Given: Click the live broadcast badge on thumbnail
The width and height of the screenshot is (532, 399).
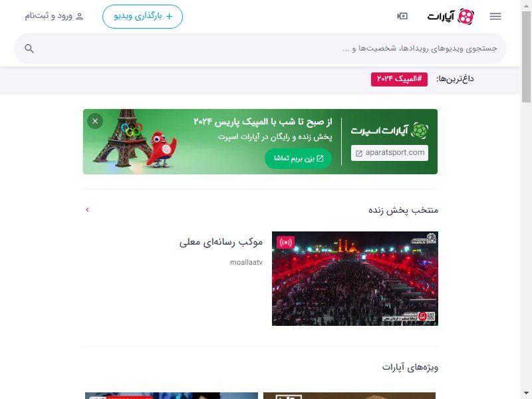Looking at the screenshot, I should click(286, 243).
